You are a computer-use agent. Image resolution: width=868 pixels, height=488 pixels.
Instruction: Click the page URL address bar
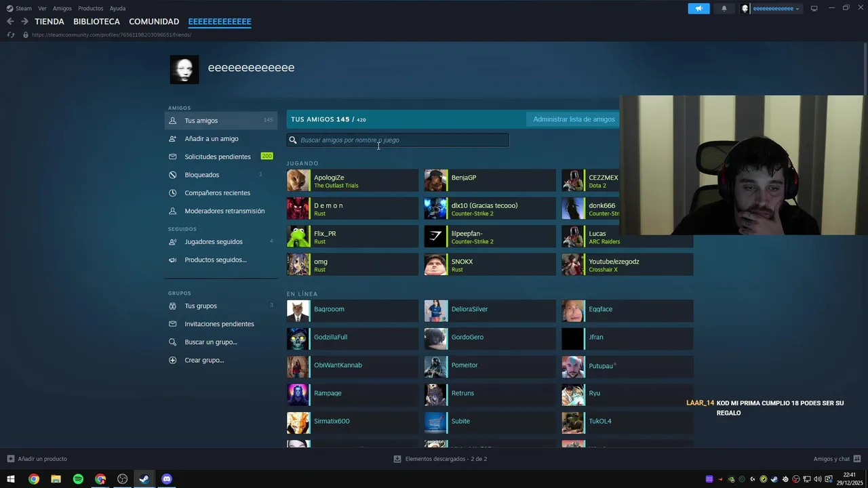(x=111, y=35)
